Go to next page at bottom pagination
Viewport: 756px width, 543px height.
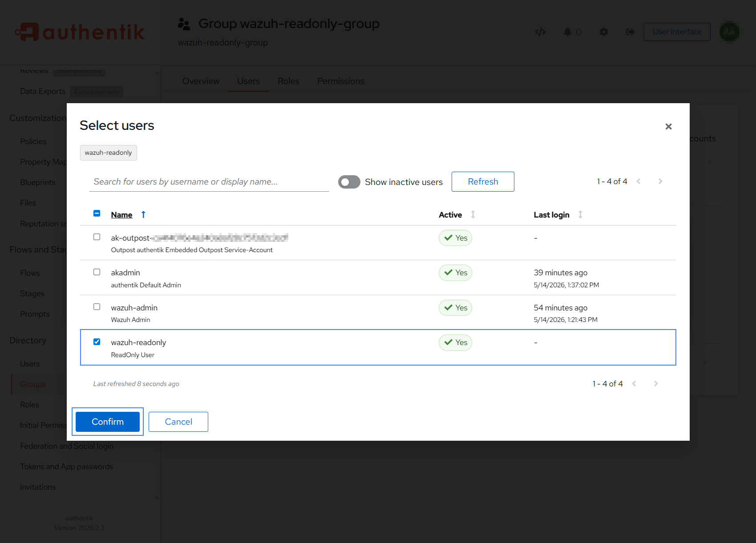click(656, 384)
